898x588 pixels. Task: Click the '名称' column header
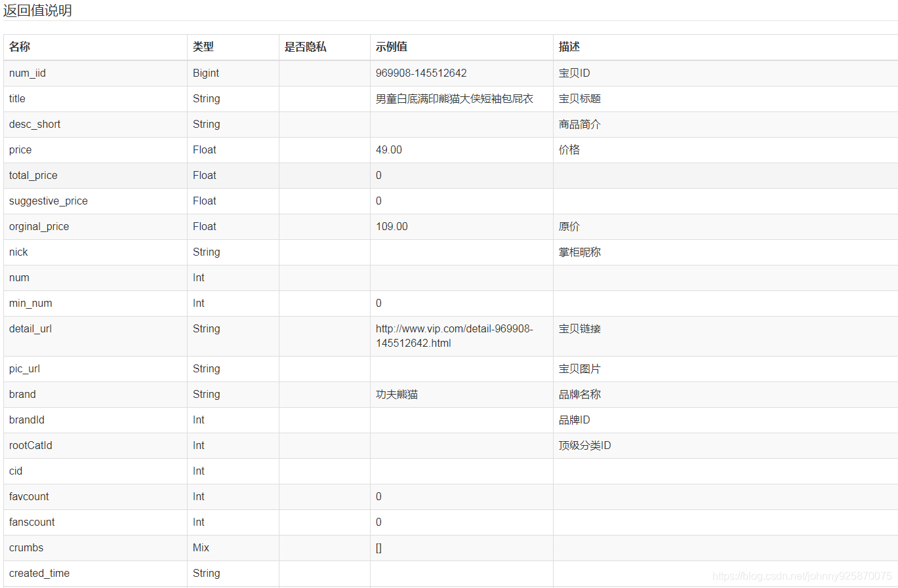20,47
